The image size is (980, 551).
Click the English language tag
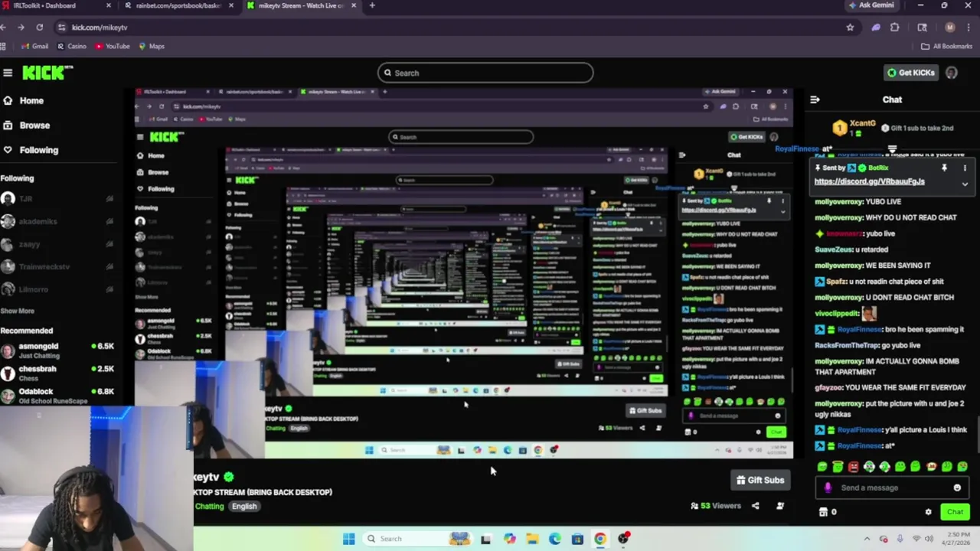pos(244,507)
